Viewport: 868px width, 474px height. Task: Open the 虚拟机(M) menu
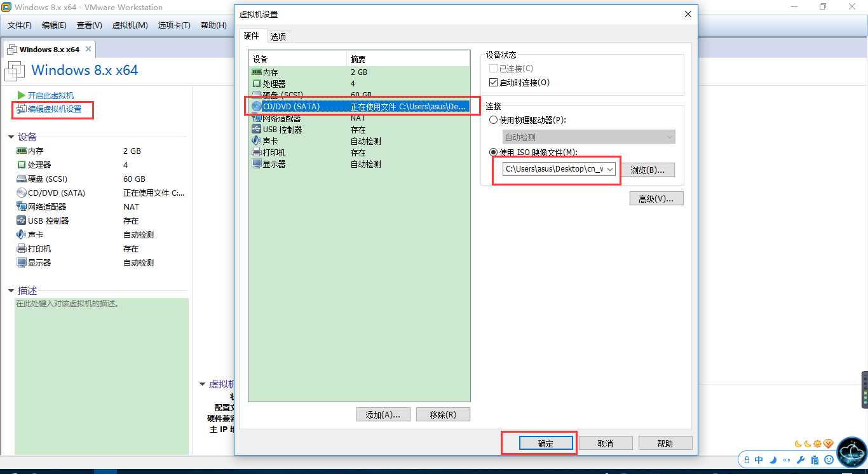(130, 25)
